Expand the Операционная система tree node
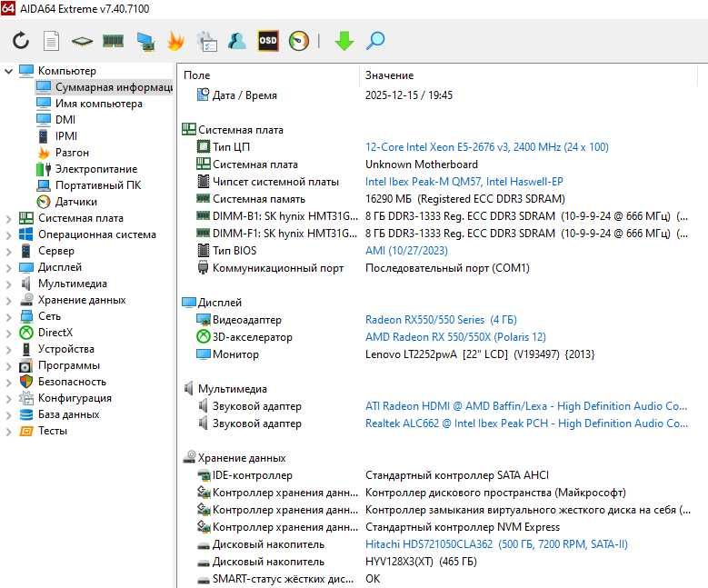708x588 pixels. click(x=8, y=234)
